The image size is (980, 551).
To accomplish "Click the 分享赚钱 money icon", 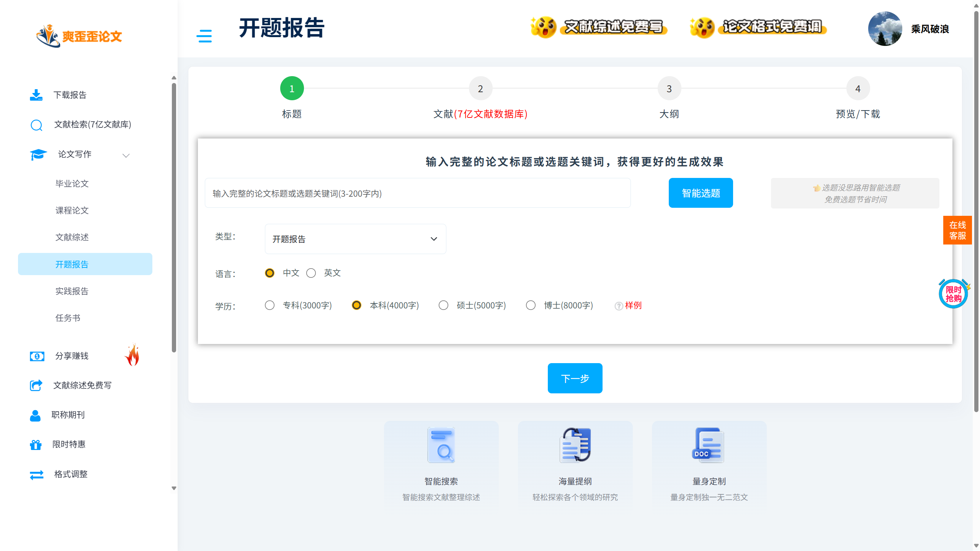I will click(x=37, y=356).
